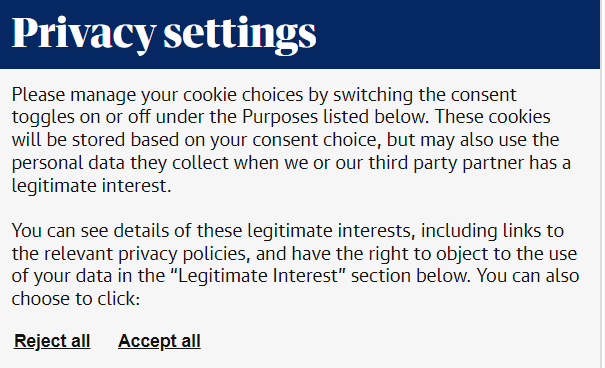Screen dimensions: 605x368
Task: Click 'You can see details' sentence start
Action: point(90,231)
